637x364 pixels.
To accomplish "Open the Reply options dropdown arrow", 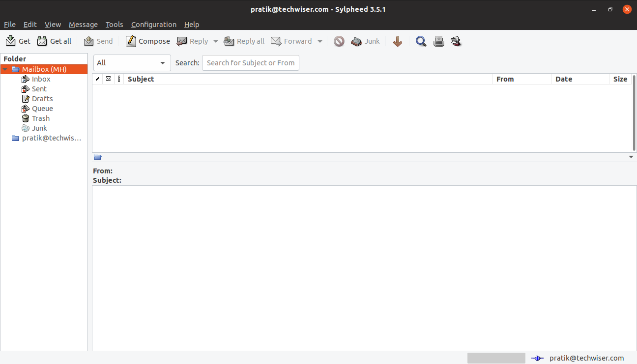I will click(x=215, y=41).
